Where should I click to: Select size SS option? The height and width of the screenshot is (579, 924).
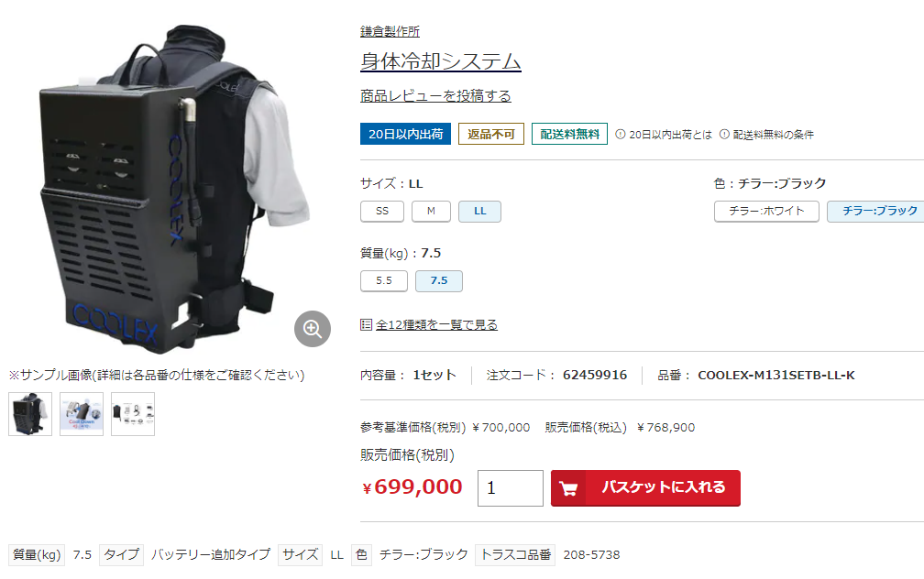(x=382, y=211)
